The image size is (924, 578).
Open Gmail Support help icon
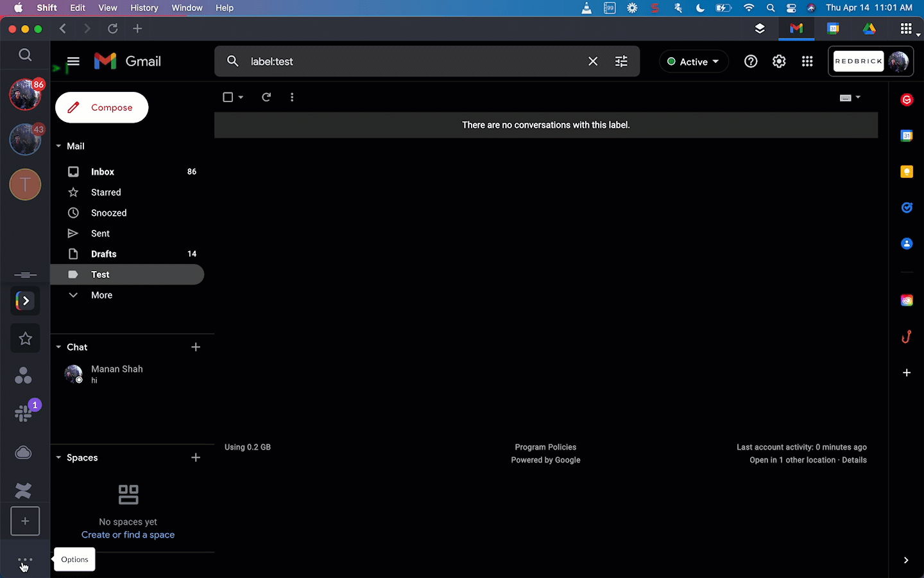point(751,62)
